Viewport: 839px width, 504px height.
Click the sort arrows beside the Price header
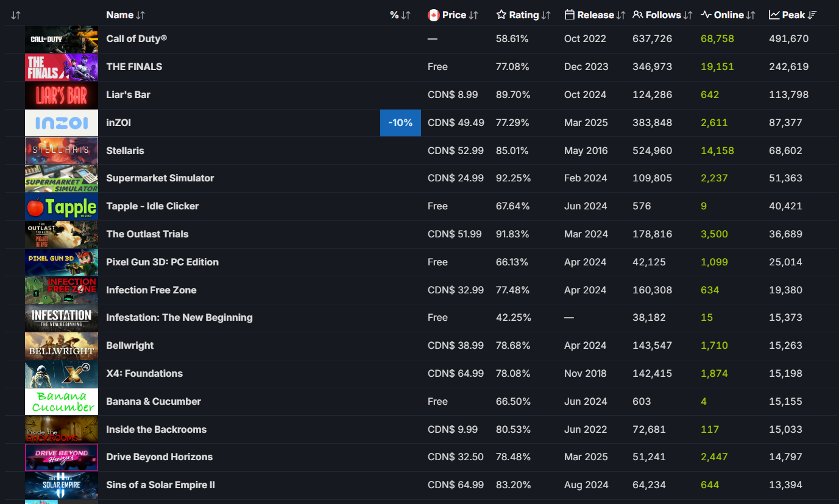coord(473,15)
